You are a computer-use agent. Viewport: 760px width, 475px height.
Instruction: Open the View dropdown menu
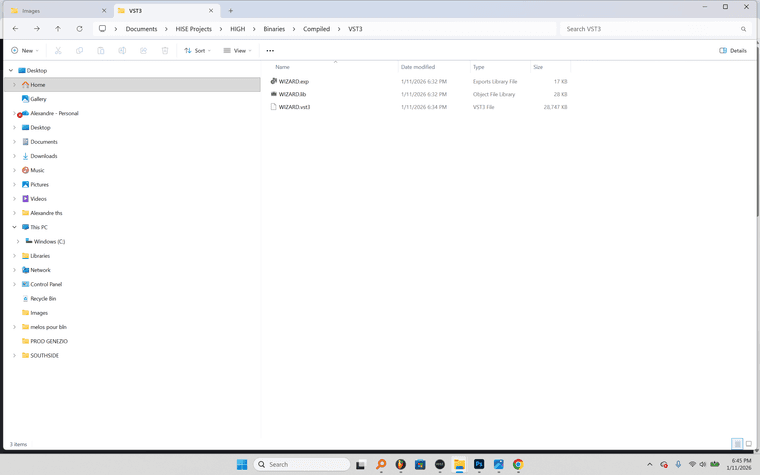point(237,50)
